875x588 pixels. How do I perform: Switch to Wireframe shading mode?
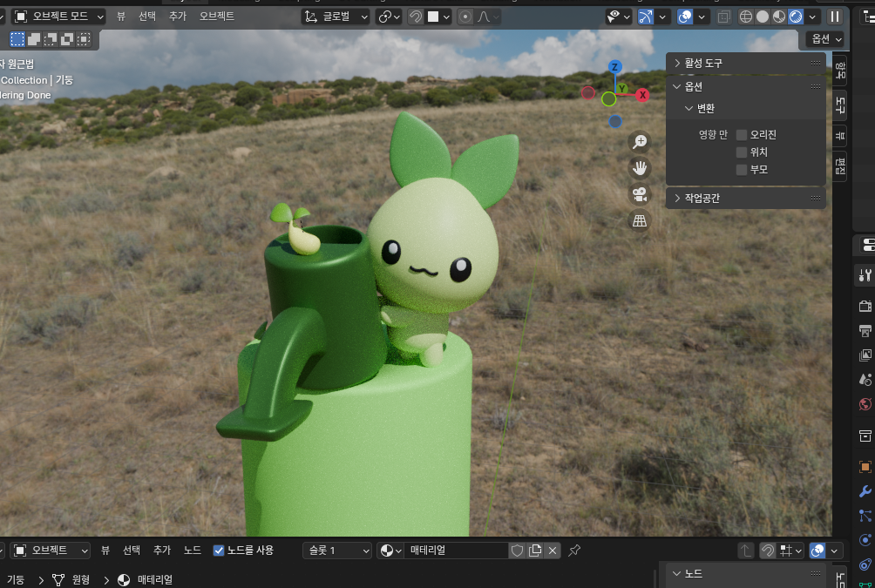pyautogui.click(x=746, y=17)
